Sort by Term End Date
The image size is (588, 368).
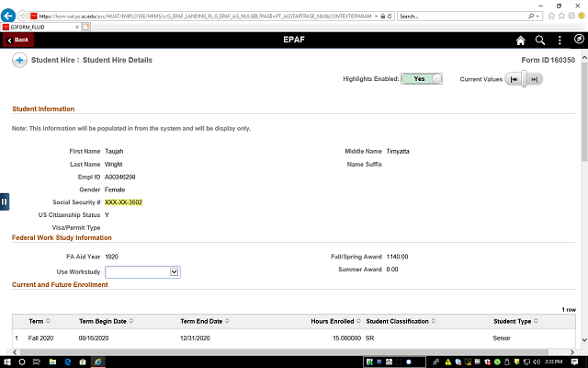point(205,321)
